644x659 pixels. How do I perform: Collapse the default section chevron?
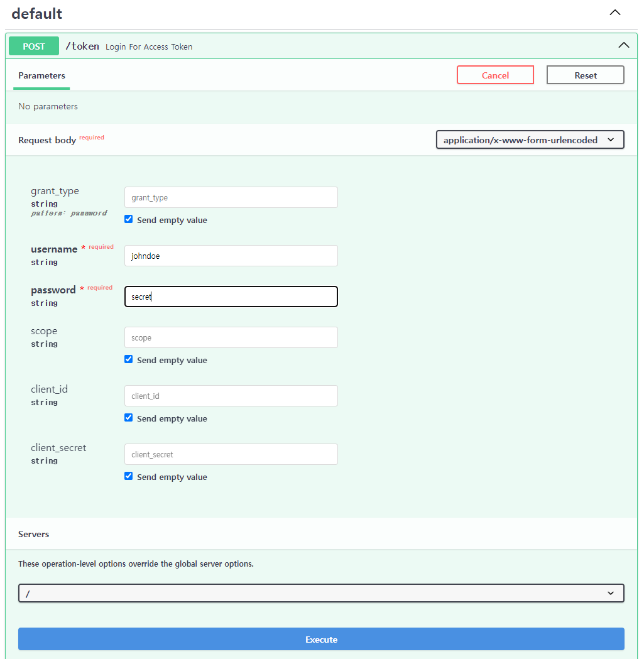(614, 13)
